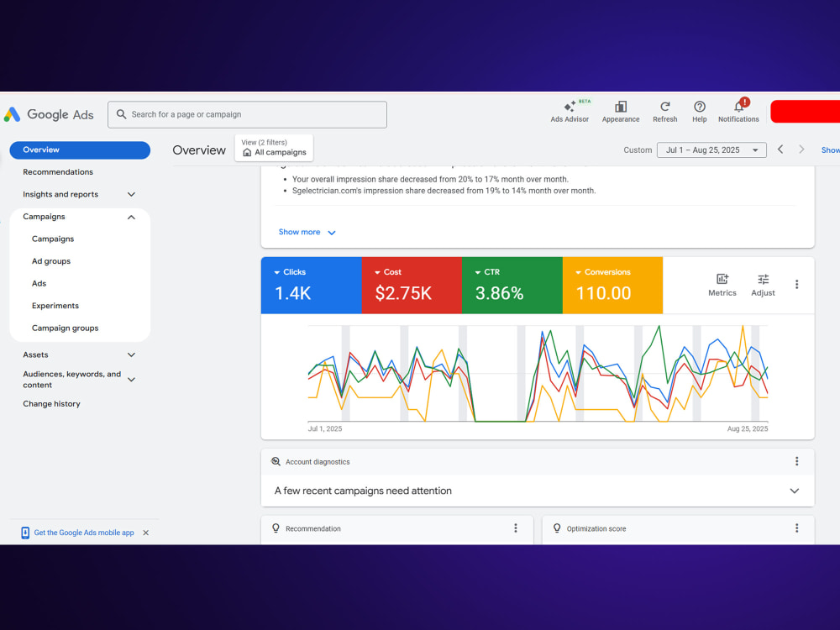
Task: Focus the page or campaign search field
Action: tap(247, 114)
